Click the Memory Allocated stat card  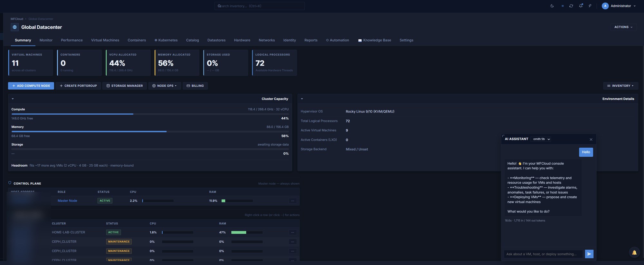tap(177, 63)
